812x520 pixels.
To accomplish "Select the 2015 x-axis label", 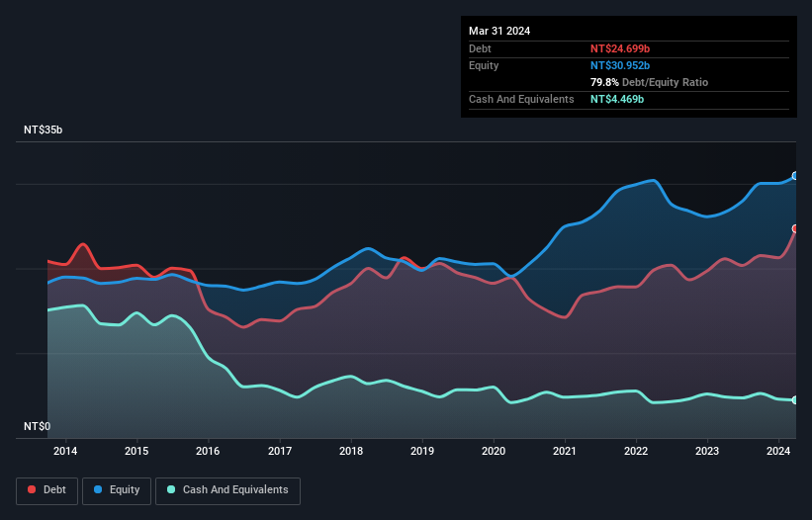I will coord(136,451).
